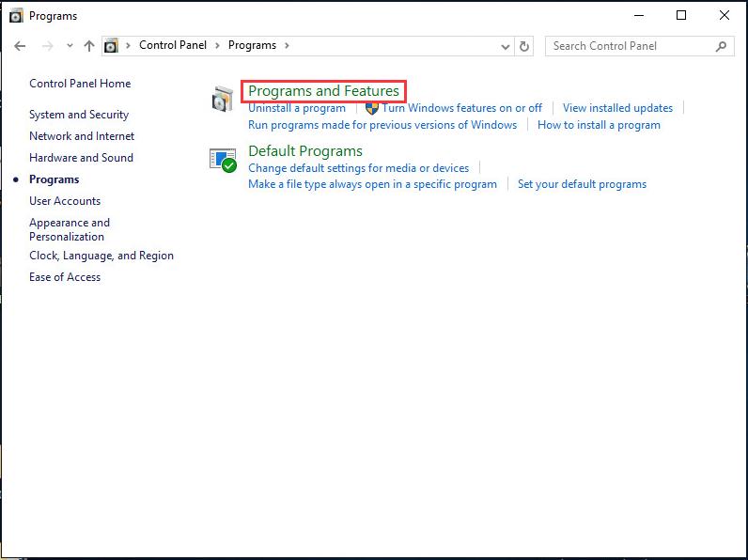Click the Back arrow navigation button

(x=20, y=46)
